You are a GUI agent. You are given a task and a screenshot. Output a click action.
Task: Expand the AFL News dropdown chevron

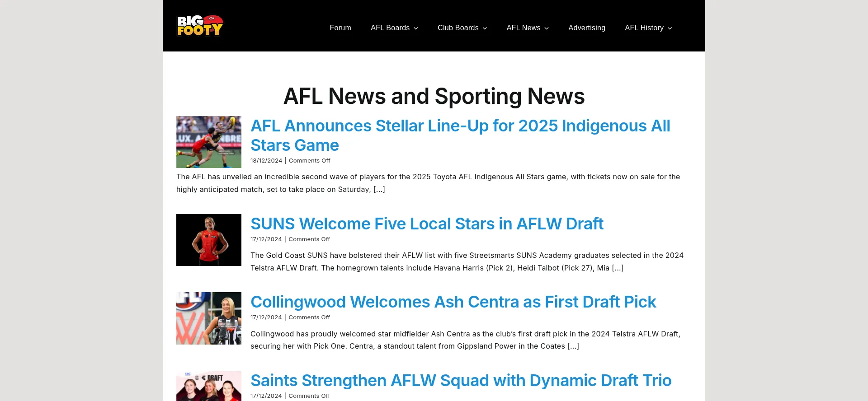(x=547, y=28)
